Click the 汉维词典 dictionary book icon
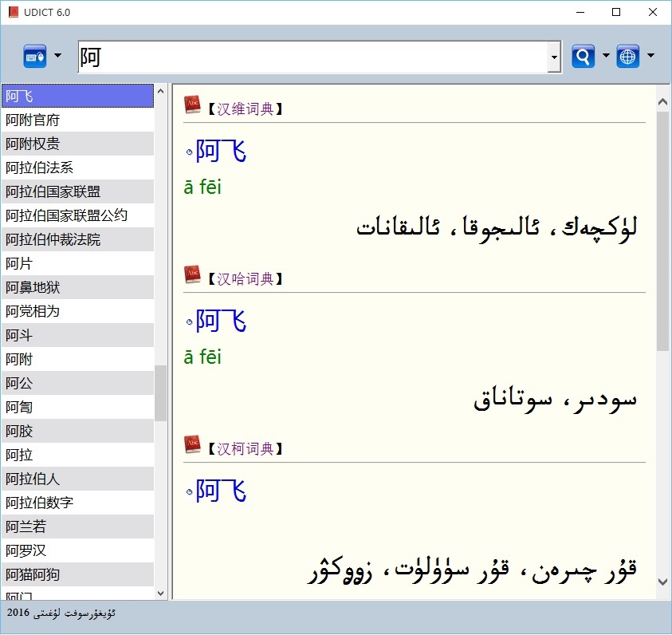The image size is (672, 635). pyautogui.click(x=192, y=105)
